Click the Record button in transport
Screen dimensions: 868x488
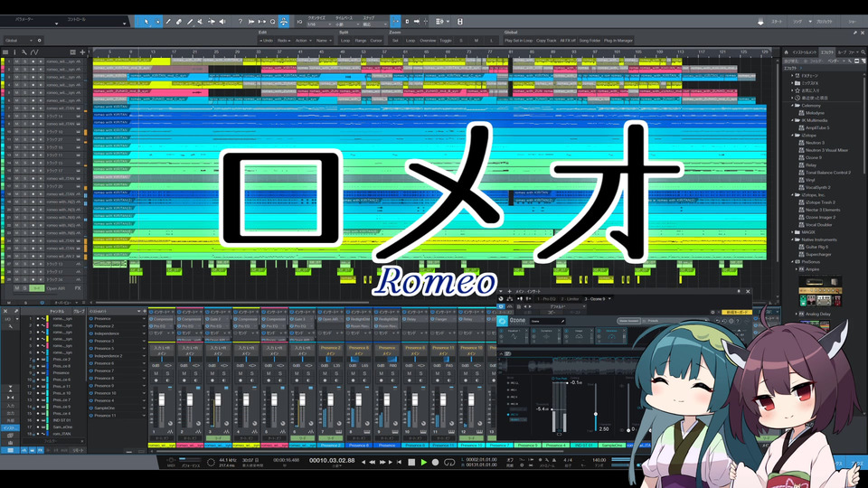pyautogui.click(x=435, y=462)
